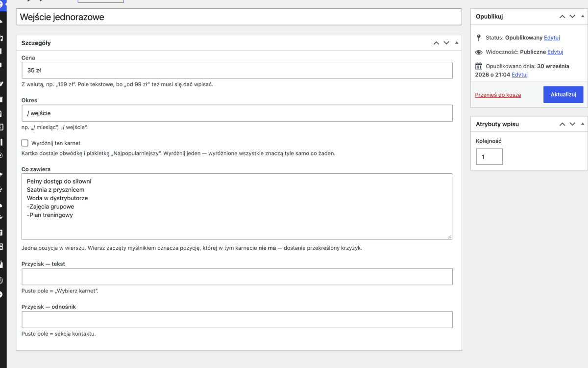Collapse the Opublikuj panel with its triangle toggle
The width and height of the screenshot is (588, 368).
(583, 16)
